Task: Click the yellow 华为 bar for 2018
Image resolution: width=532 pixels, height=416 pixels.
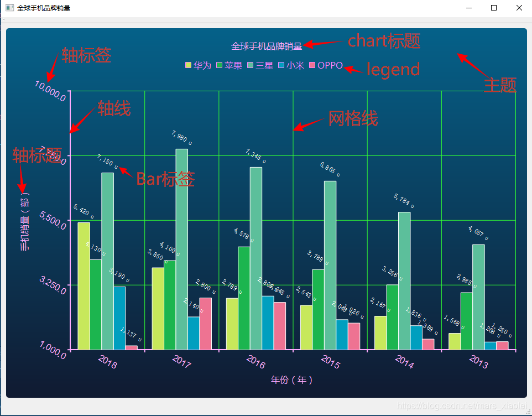Action: click(84, 286)
